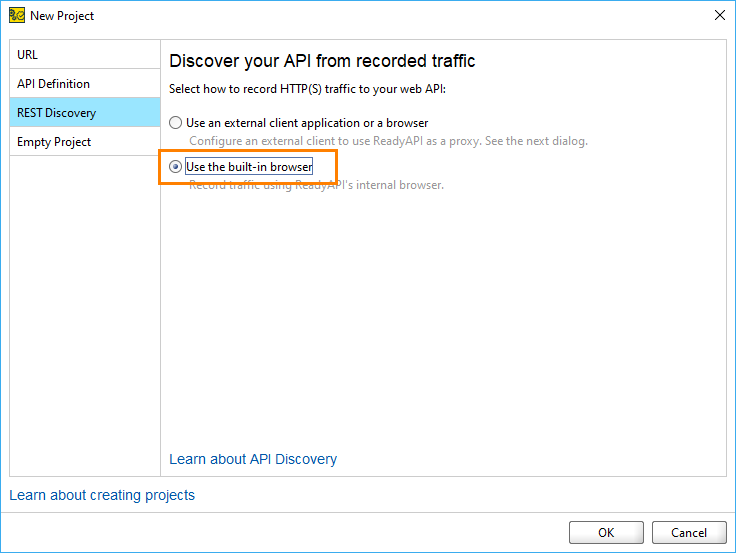The image size is (736, 553).
Task: Click the 'Discover your API' heading
Action: point(322,61)
